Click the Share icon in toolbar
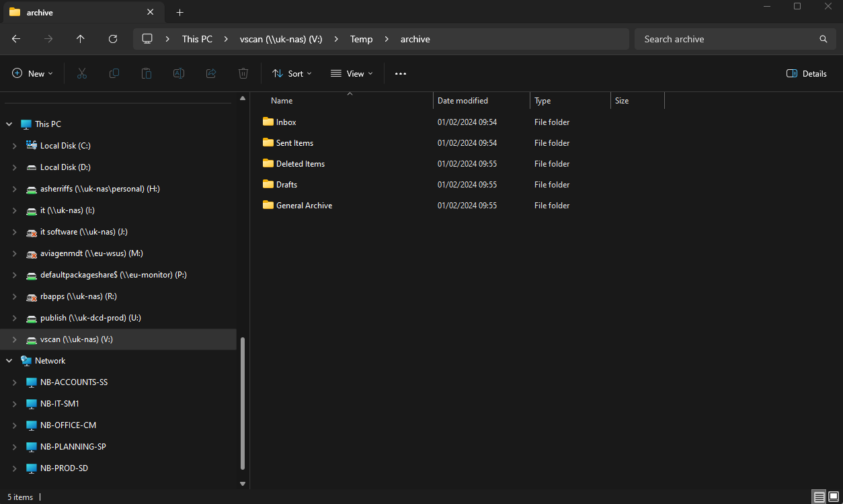This screenshot has width=843, height=504. (x=211, y=73)
